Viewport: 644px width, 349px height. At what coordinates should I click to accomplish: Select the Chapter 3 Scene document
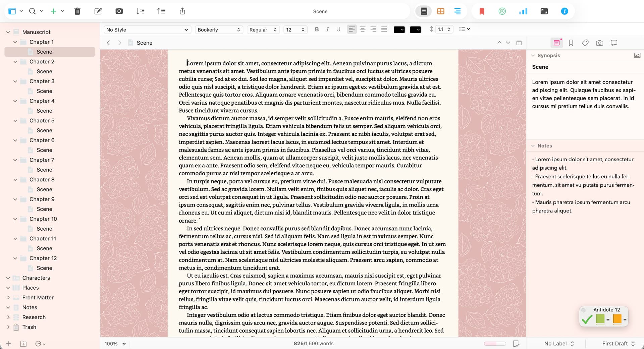pyautogui.click(x=44, y=91)
